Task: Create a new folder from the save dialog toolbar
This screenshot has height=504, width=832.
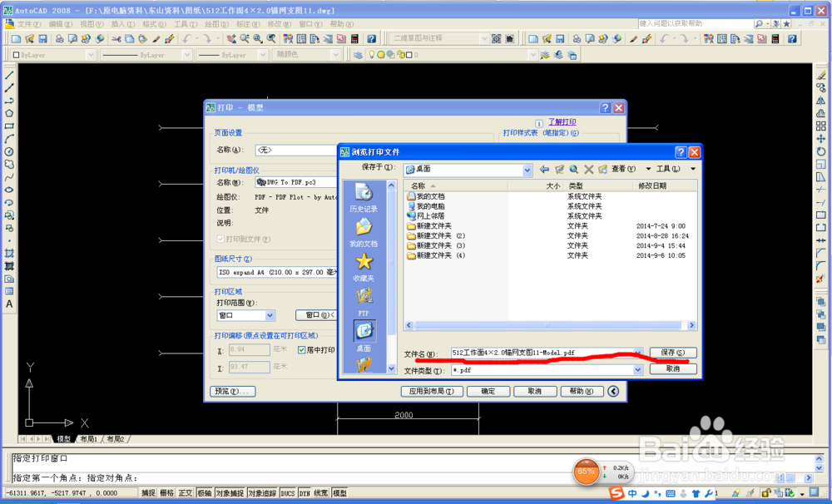Action: click(x=602, y=169)
